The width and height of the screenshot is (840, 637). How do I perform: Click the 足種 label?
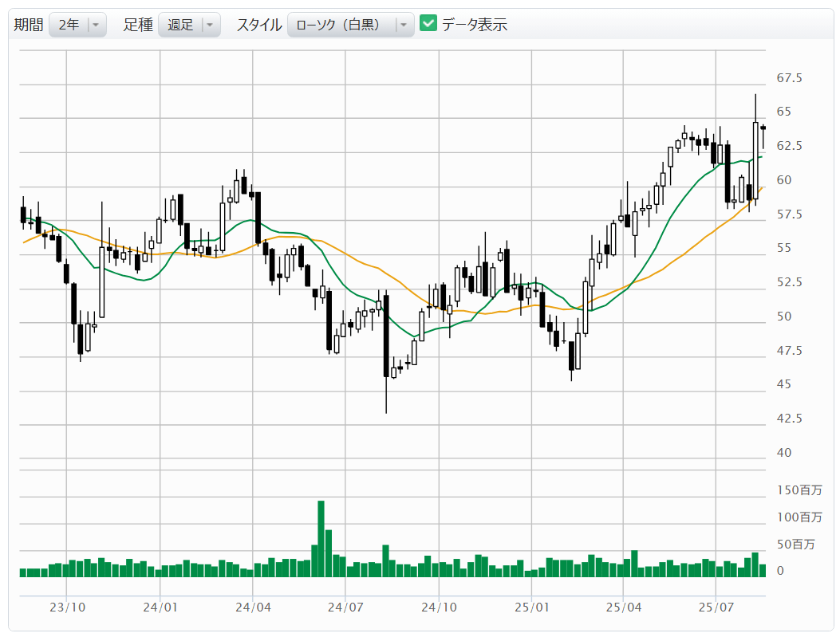(x=138, y=25)
